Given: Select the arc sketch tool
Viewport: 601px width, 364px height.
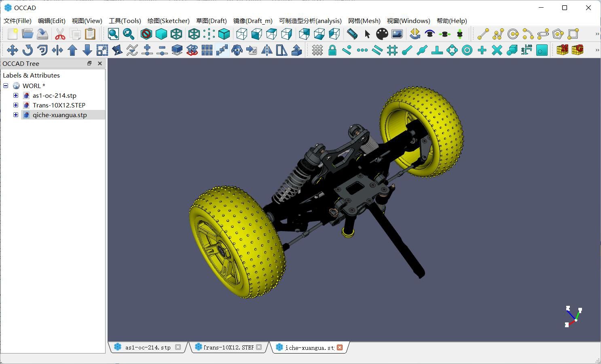Looking at the screenshot, I should click(x=528, y=34).
